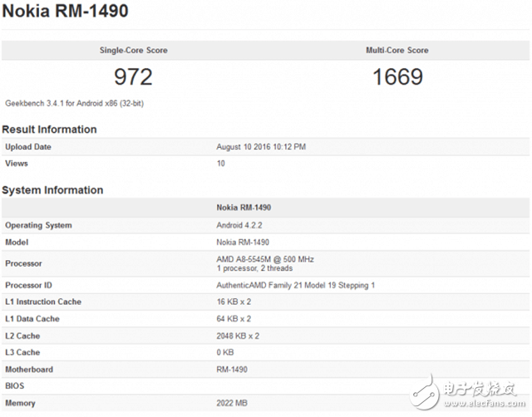Click the AuthenticAMD Family 21 processor ID
Image resolution: width=532 pixels, height=417 pixels.
tap(295, 285)
